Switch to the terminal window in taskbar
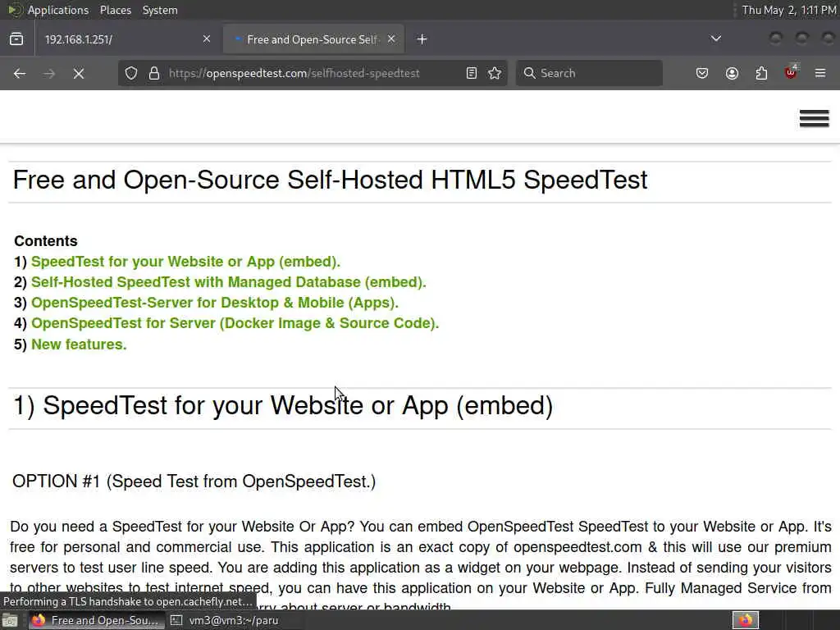Image resolution: width=840 pixels, height=630 pixels. (x=233, y=620)
